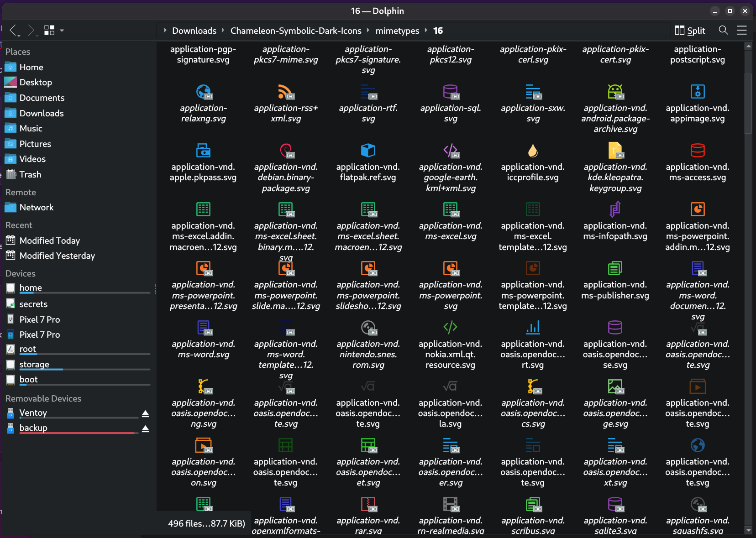The width and height of the screenshot is (756, 538).
Task: Toggle the Split view
Action: pyautogui.click(x=689, y=30)
